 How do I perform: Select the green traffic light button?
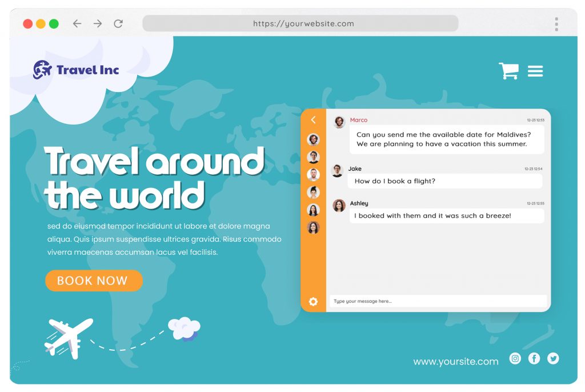[53, 23]
